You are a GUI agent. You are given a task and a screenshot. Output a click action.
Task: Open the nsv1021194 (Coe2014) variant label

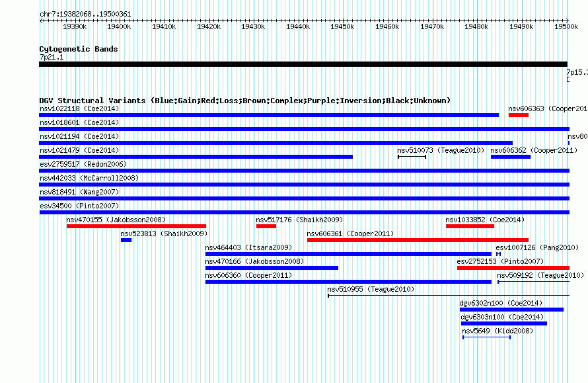point(79,136)
